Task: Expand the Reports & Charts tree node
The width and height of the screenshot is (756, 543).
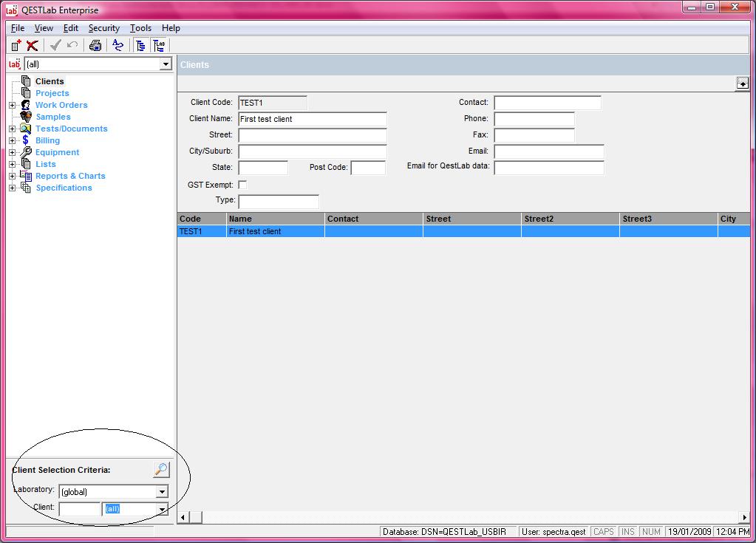Action: [12, 176]
